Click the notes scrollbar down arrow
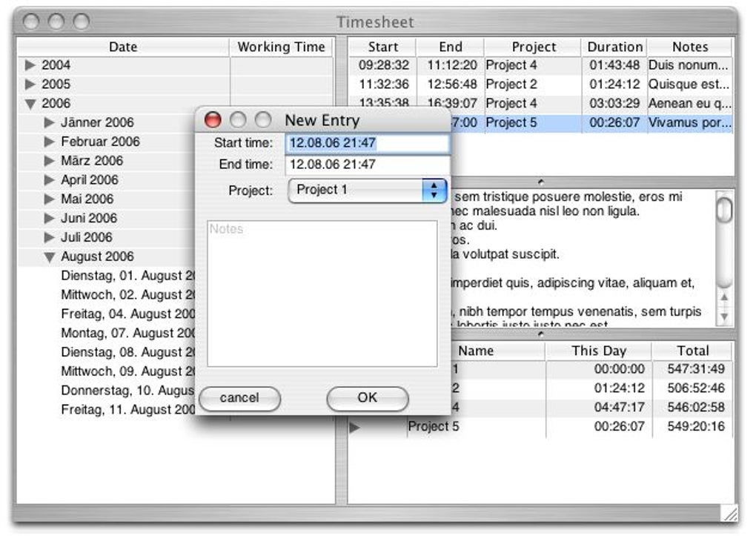Viewport: 756px width, 536px height. coord(724,317)
